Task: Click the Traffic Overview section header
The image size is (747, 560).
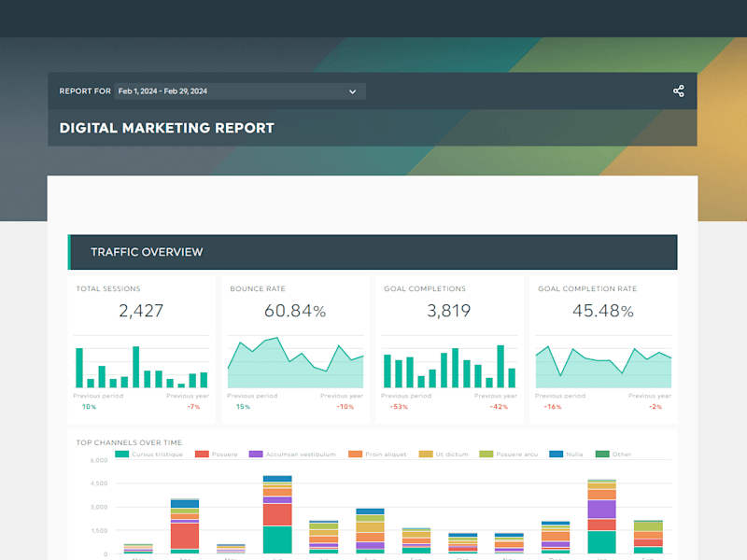Action: click(x=373, y=252)
